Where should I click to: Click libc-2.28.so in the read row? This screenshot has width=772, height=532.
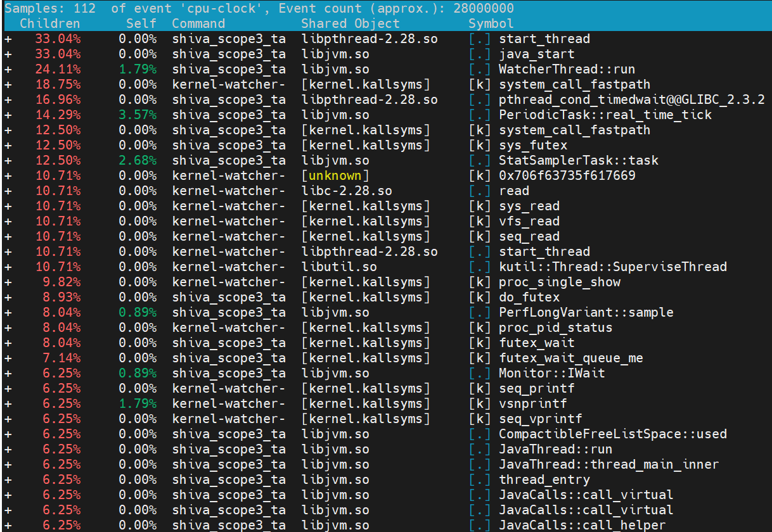347,191
